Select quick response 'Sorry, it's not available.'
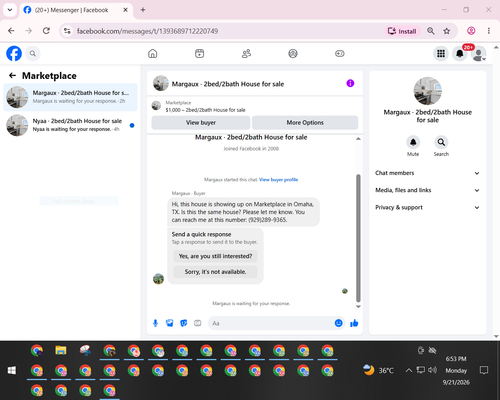Screen dimensions: 500x400 pos(215,272)
